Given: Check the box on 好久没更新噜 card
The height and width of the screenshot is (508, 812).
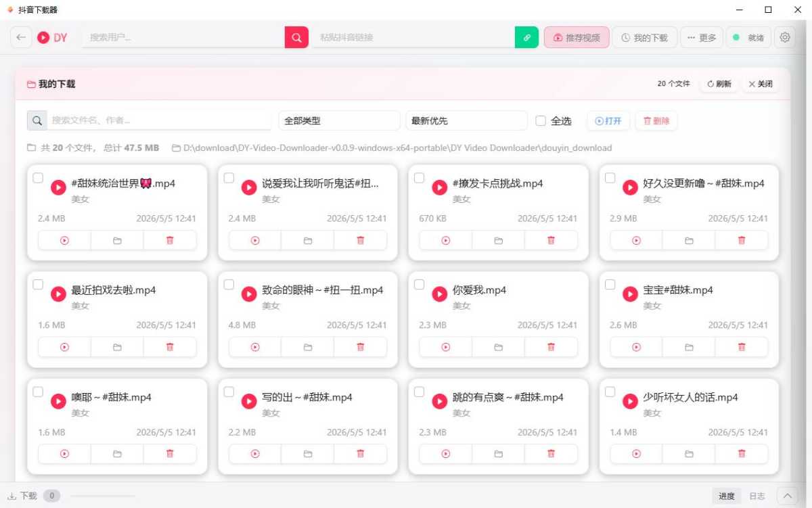Looking at the screenshot, I should click(610, 178).
